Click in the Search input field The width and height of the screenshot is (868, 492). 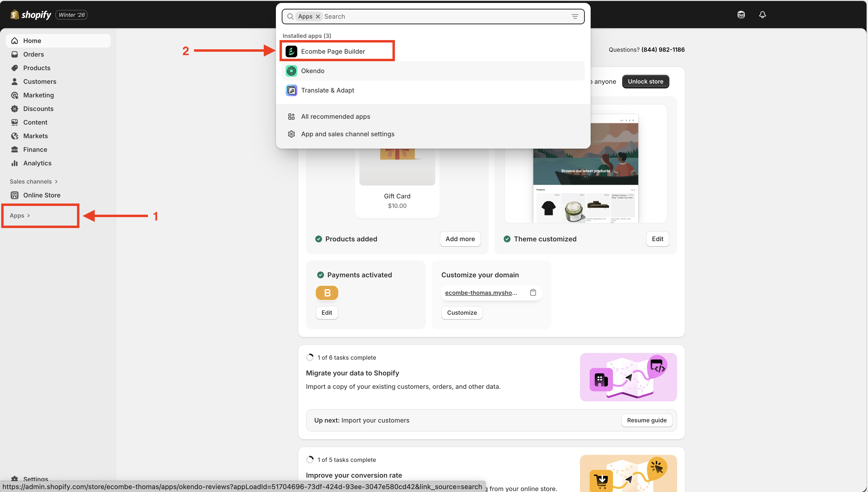(439, 17)
